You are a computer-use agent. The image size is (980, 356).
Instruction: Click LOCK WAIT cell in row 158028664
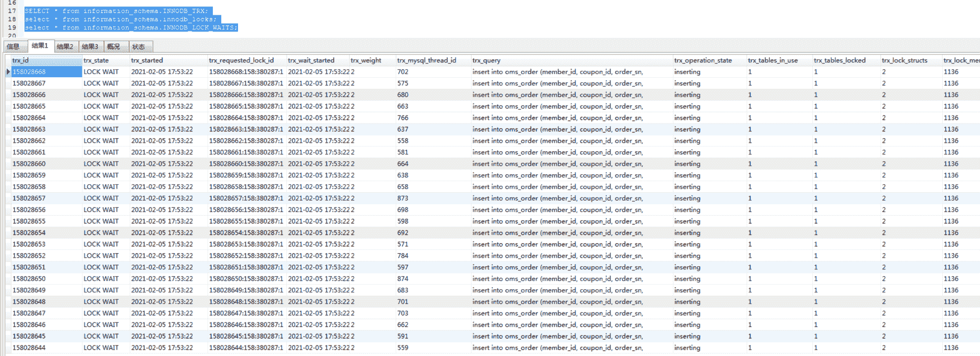pyautogui.click(x=106, y=118)
